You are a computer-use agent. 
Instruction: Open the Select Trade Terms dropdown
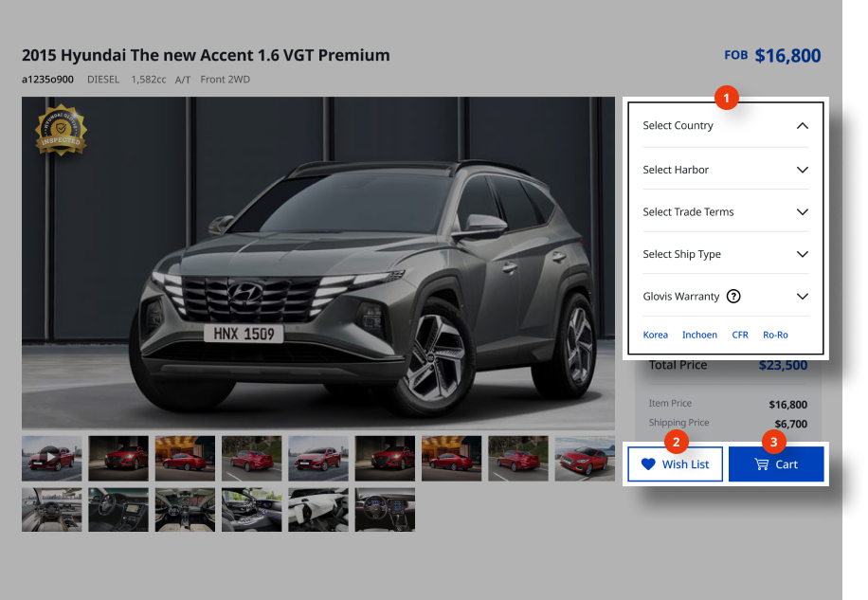pyautogui.click(x=725, y=212)
